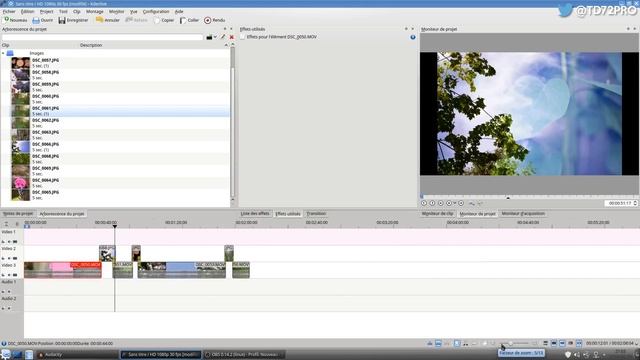Undo the last action with Annuler
The width and height of the screenshot is (640, 360).
click(x=108, y=20)
